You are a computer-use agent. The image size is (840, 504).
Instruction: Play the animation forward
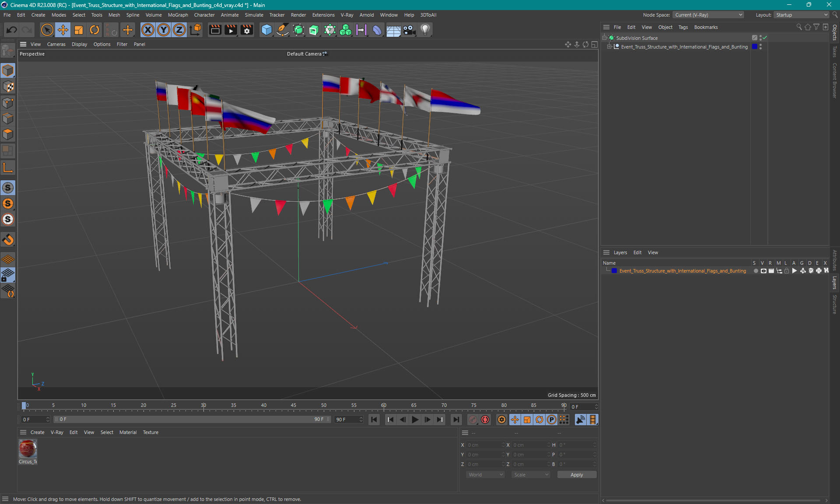(415, 420)
